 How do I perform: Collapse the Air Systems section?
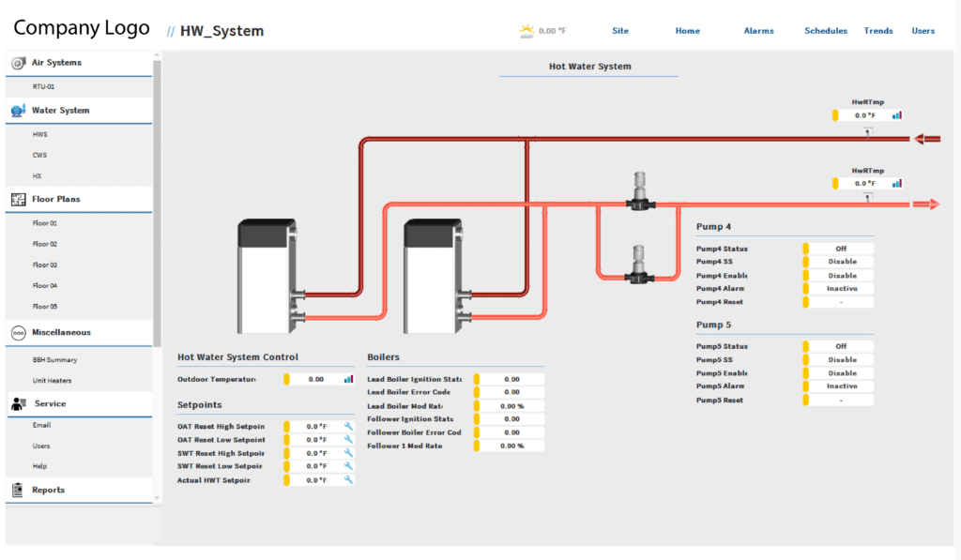(x=79, y=63)
